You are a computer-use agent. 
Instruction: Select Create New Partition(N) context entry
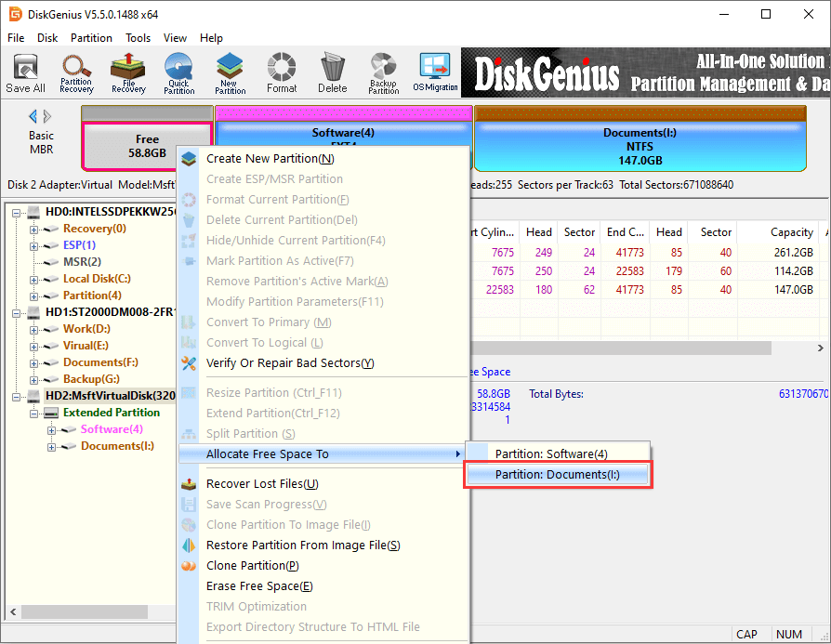tap(270, 159)
